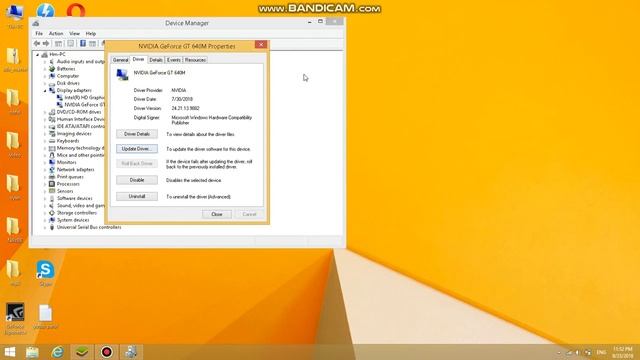The image size is (640, 360).
Task: Expand the Universal Serial Bus controllers category
Action: [45, 227]
